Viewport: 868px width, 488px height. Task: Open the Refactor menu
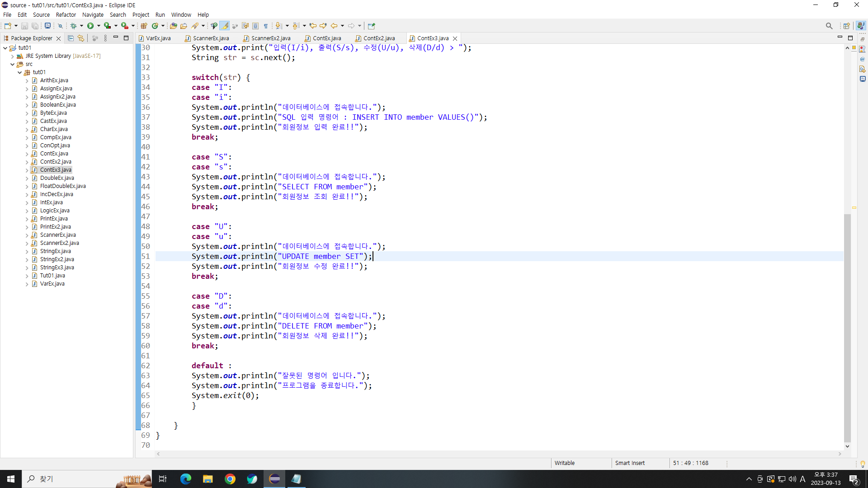tap(66, 14)
